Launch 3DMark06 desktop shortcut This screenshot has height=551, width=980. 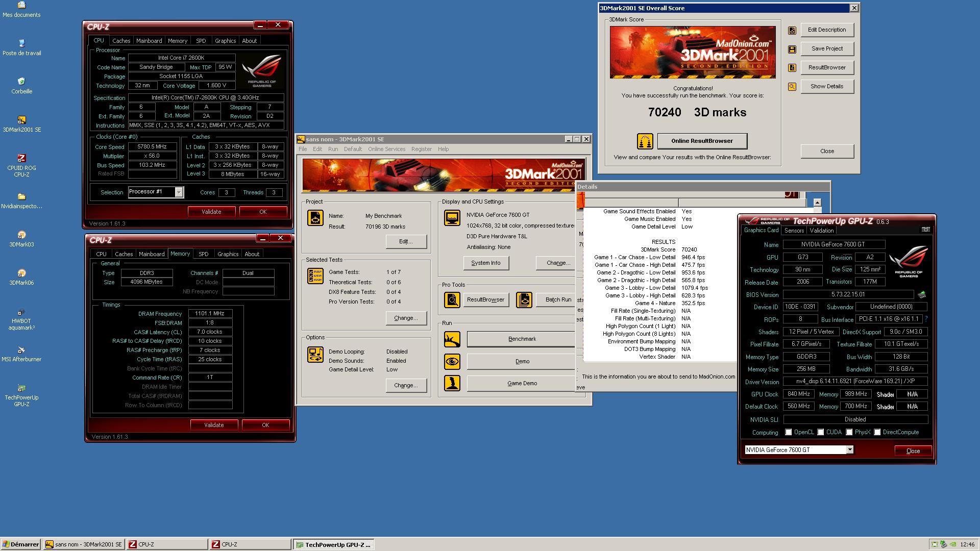click(21, 277)
